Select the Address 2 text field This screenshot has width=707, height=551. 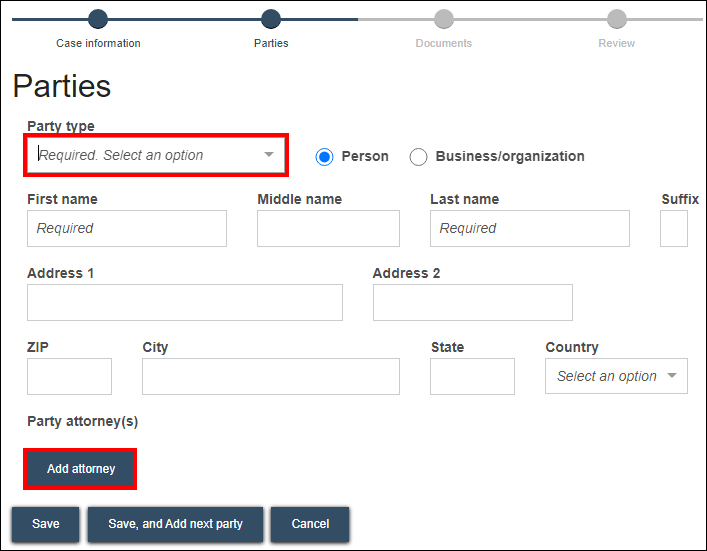(x=472, y=302)
